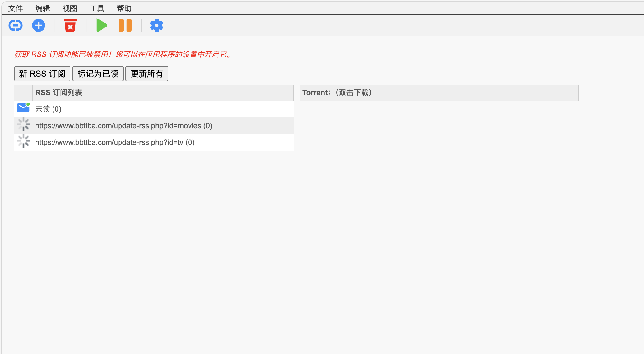Open the 工具 menu
Screen dimensions: 644x354
pyautogui.click(x=97, y=8)
